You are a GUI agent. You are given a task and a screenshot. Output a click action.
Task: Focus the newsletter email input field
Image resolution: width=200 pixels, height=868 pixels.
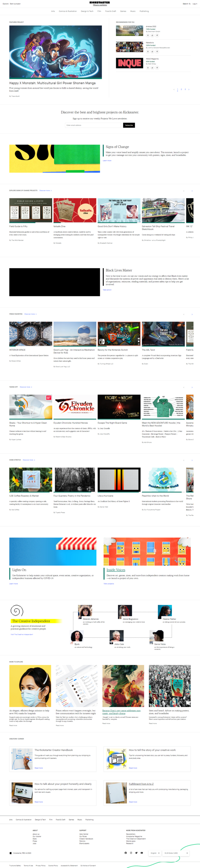point(93,125)
